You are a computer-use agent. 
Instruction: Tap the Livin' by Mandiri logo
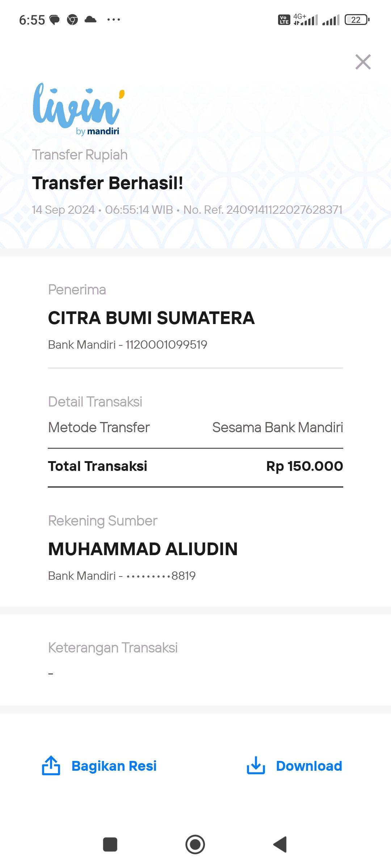pyautogui.click(x=79, y=109)
